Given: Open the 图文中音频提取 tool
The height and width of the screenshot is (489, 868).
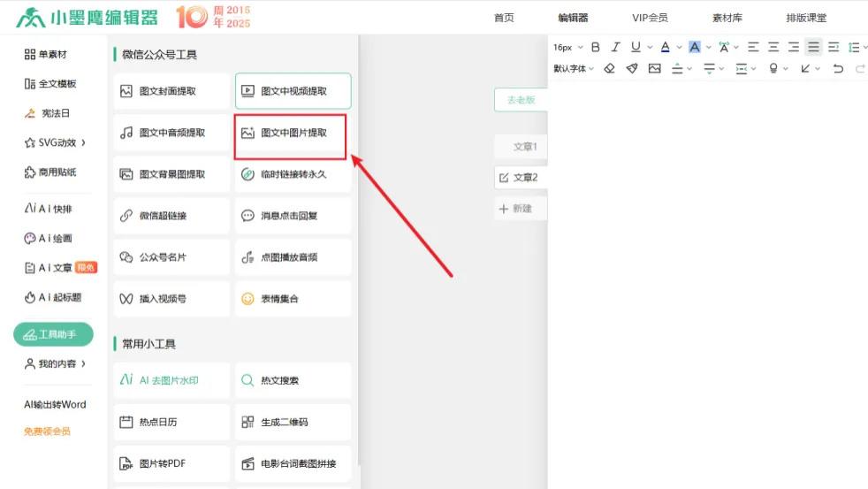Looking at the screenshot, I should pyautogui.click(x=171, y=133).
